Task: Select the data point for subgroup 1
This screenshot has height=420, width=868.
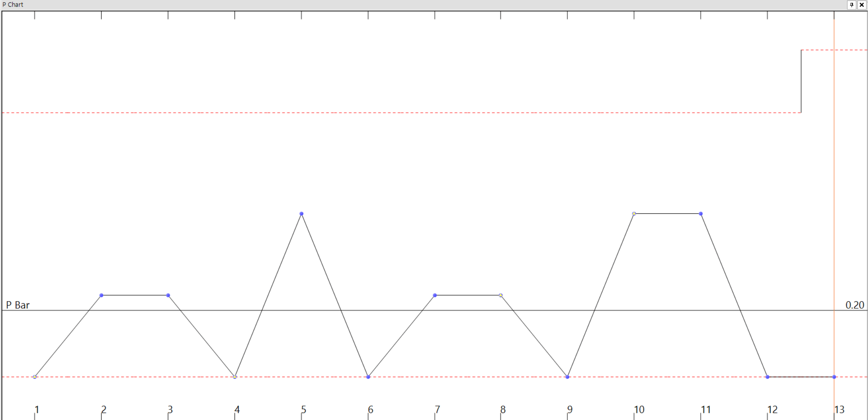Action: tap(35, 377)
